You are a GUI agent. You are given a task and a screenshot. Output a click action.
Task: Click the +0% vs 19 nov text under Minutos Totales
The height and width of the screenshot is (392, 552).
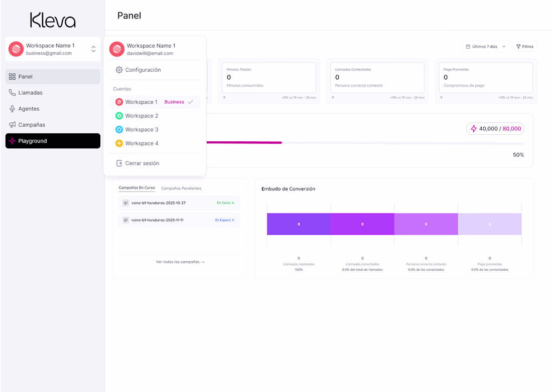tap(299, 98)
